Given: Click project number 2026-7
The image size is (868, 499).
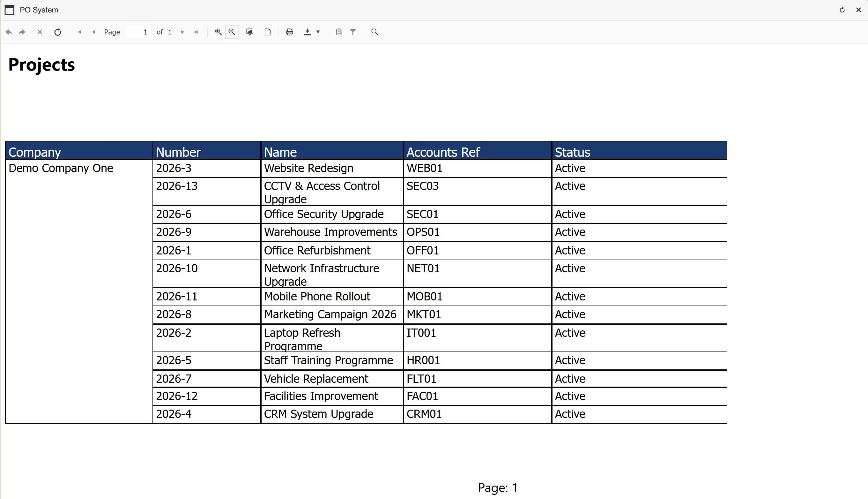Looking at the screenshot, I should (x=174, y=379).
